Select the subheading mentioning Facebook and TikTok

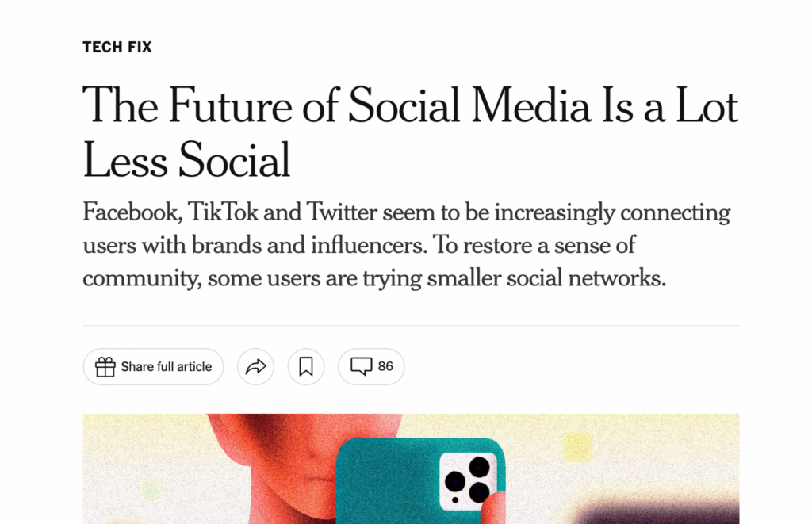click(x=406, y=244)
